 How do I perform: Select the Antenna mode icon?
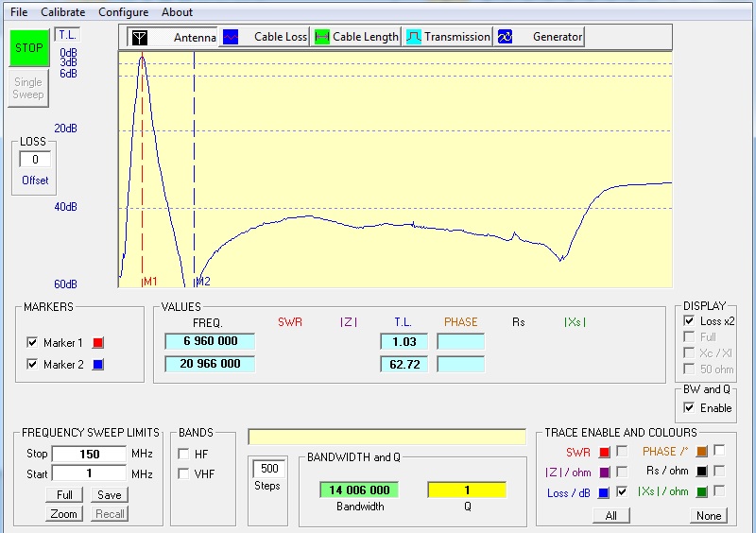[139, 37]
